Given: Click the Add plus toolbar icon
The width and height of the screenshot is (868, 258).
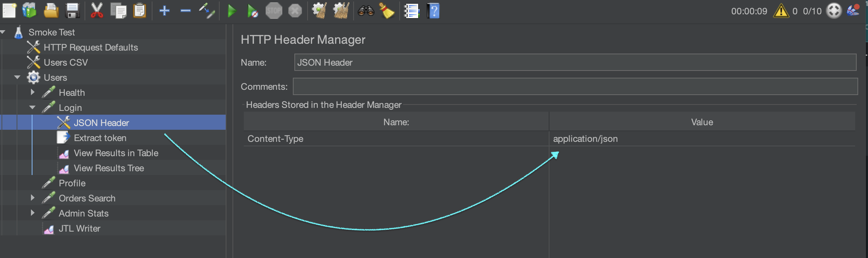Looking at the screenshot, I should coord(164,11).
